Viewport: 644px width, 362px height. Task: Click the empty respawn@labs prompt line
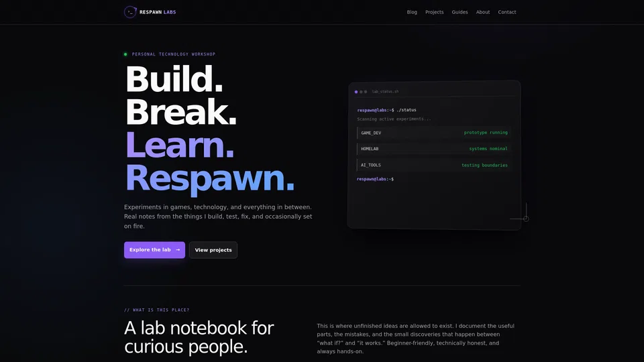coord(375,179)
